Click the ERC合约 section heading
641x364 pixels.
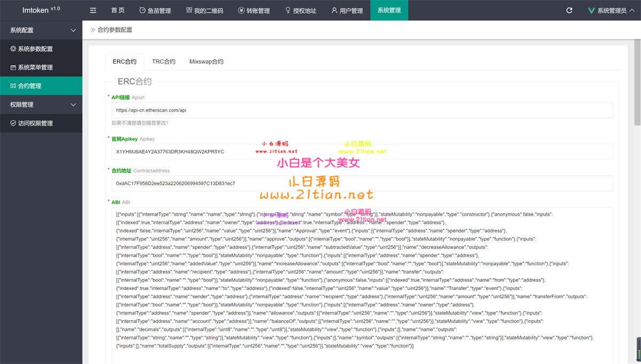click(135, 82)
